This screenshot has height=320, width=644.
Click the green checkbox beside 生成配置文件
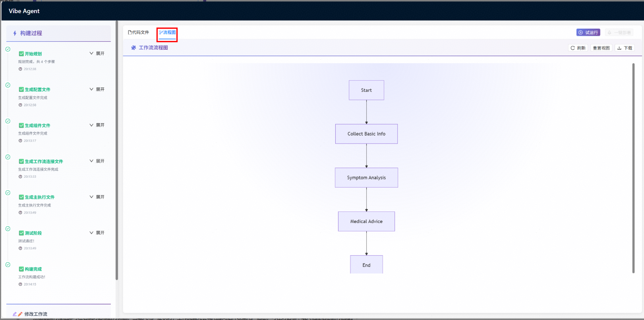[21, 90]
